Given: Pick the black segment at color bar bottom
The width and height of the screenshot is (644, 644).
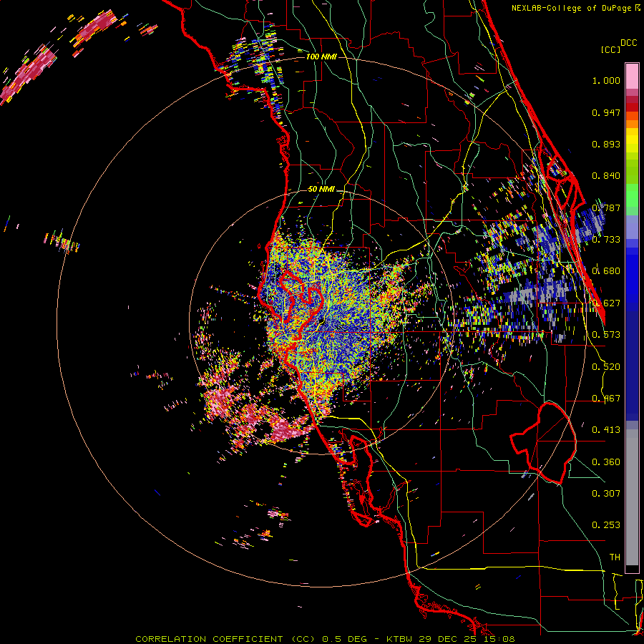Looking at the screenshot, I should click(x=632, y=569).
